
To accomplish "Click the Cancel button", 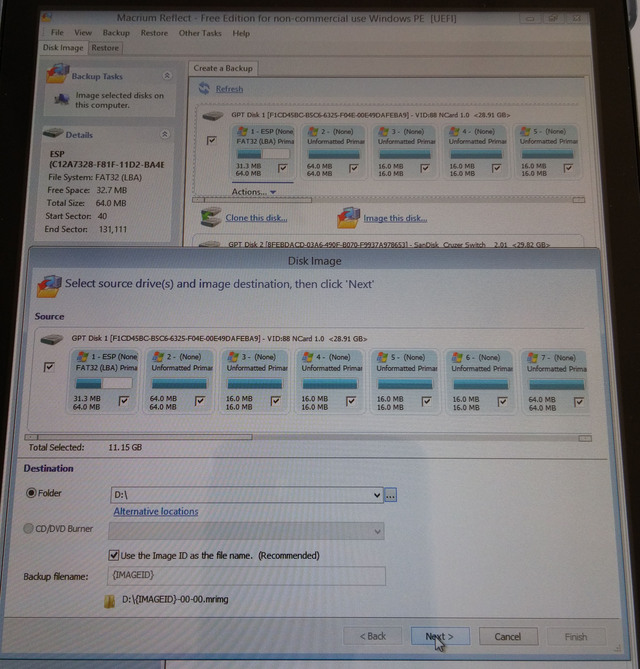I will point(508,637).
